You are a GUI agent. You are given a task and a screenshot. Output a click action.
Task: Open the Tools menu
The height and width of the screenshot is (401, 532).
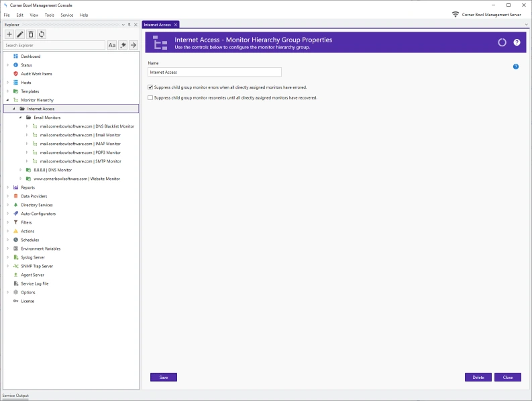(x=49, y=15)
